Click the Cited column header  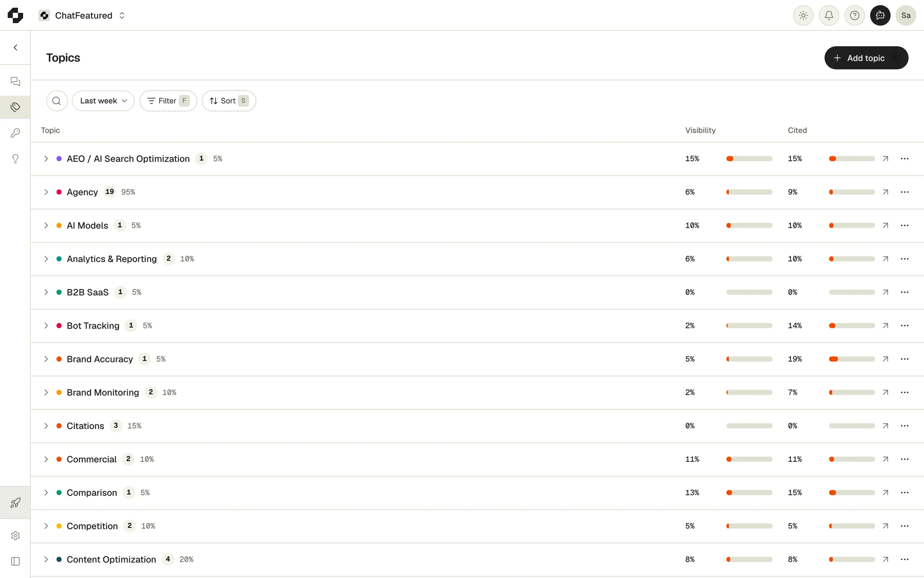pyautogui.click(x=797, y=130)
